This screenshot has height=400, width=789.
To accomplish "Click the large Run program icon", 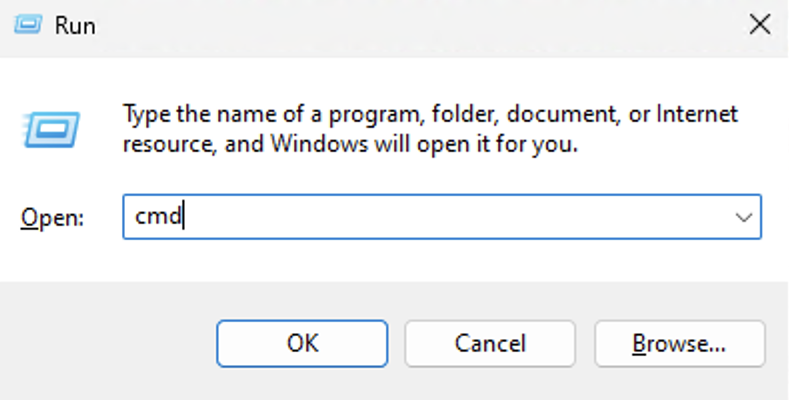I will tap(45, 129).
